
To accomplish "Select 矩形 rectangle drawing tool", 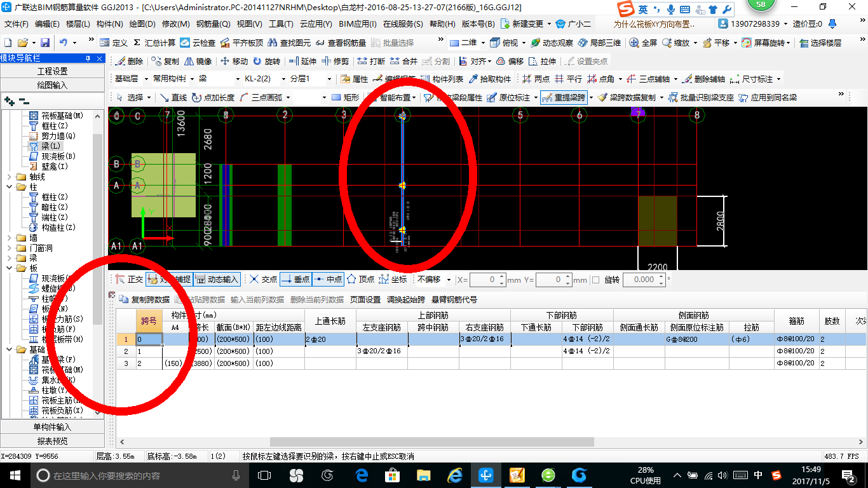I will 346,98.
